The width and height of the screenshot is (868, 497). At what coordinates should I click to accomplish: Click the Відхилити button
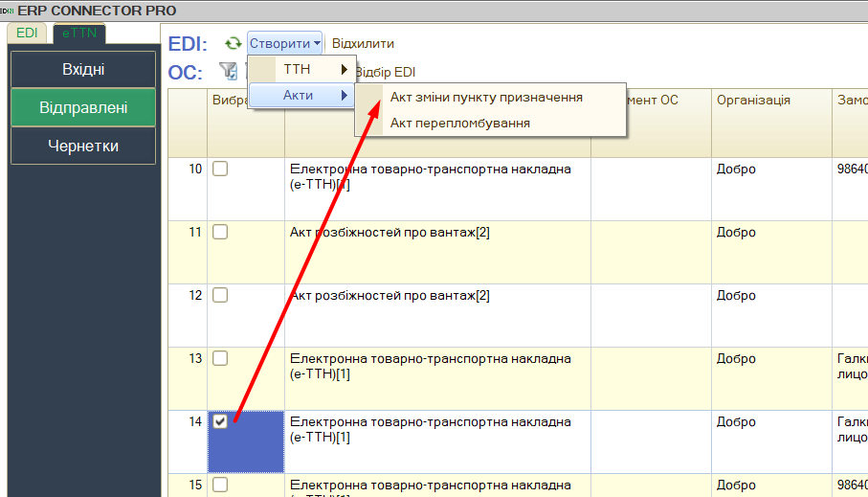(363, 44)
